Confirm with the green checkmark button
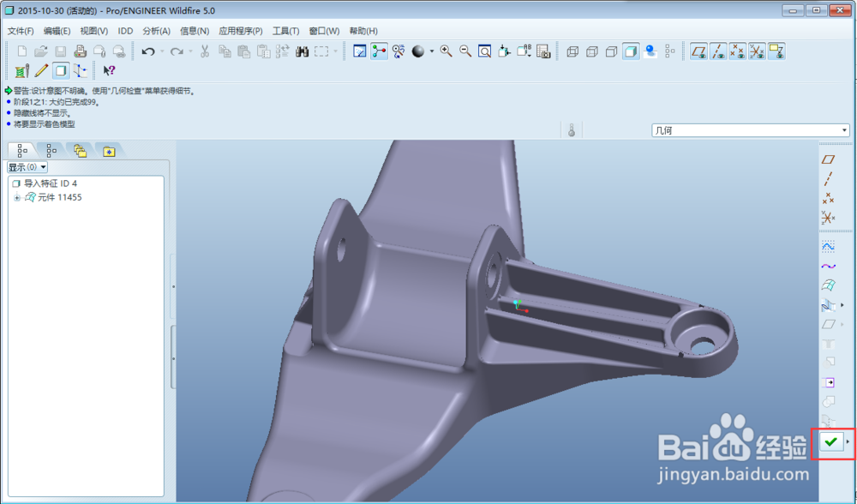 click(830, 441)
